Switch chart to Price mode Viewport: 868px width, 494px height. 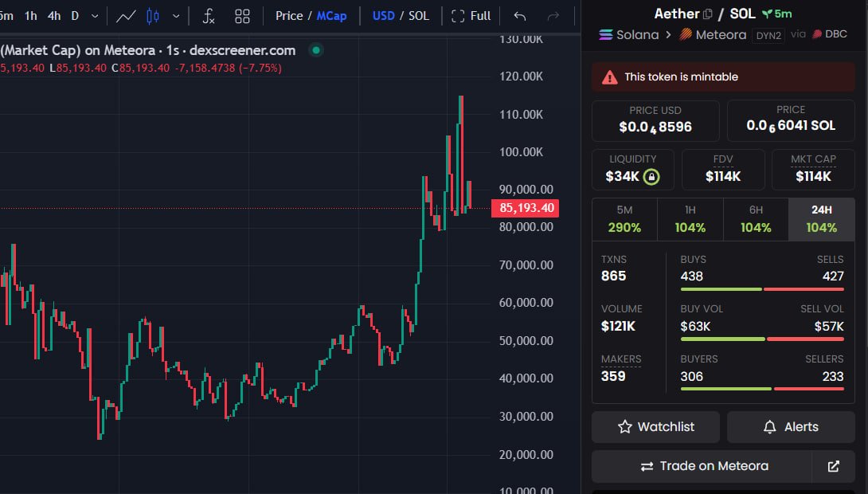click(289, 16)
